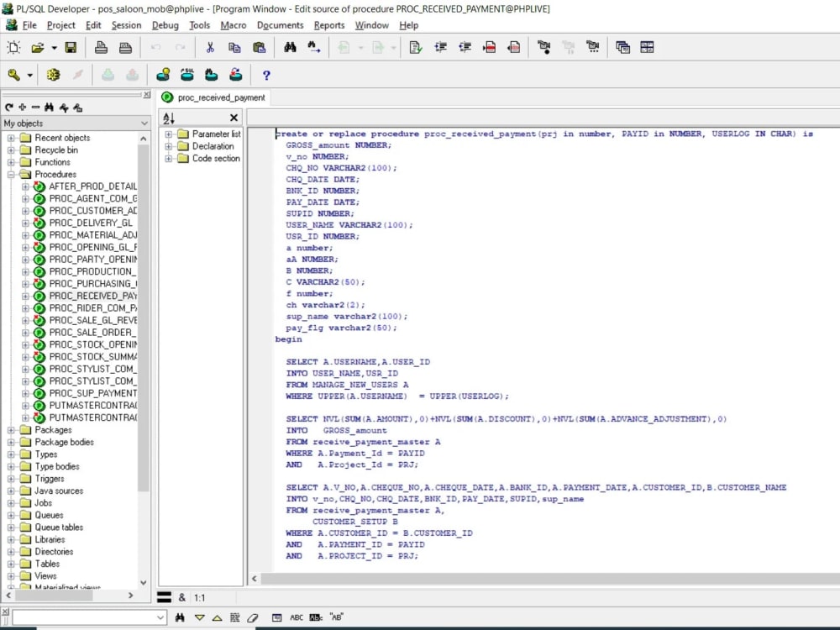
Task: Click the Beautify document-check icon
Action: pos(416,48)
